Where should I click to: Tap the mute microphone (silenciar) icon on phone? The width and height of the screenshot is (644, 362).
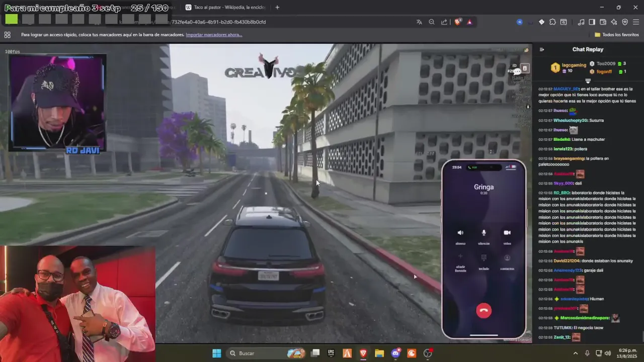pos(484,233)
